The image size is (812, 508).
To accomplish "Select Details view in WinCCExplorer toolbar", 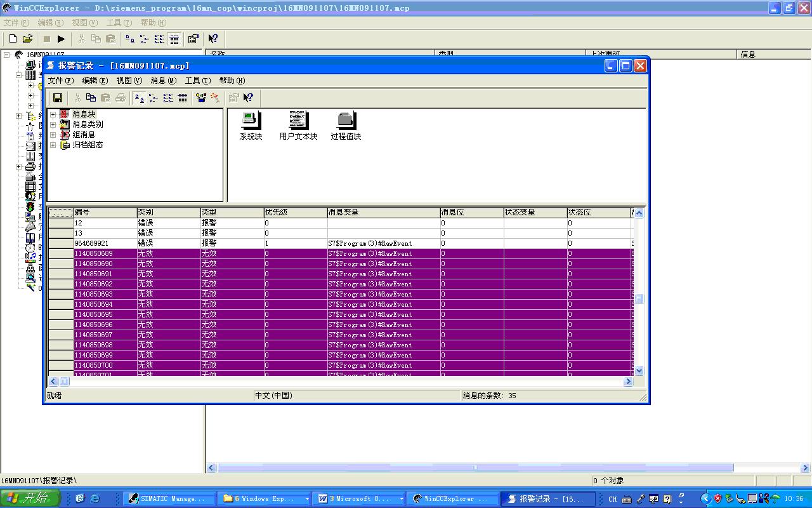I will [174, 39].
